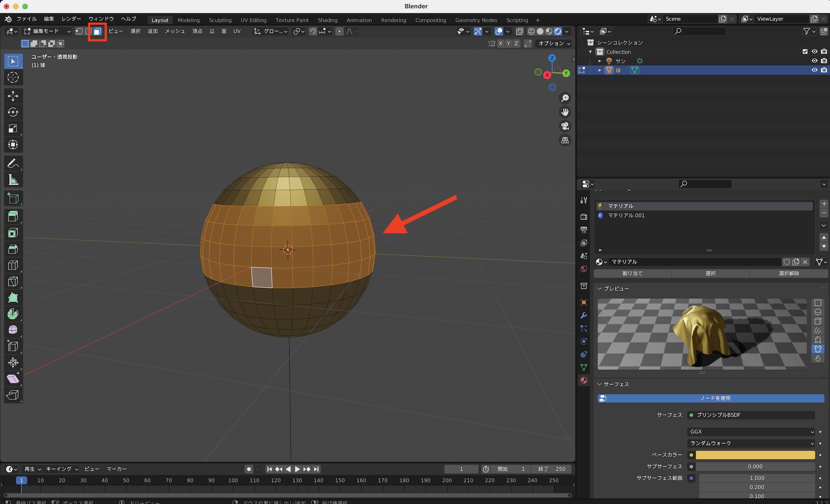The width and height of the screenshot is (830, 504).
Task: Open the GGX distribution dropdown
Action: click(x=750, y=431)
